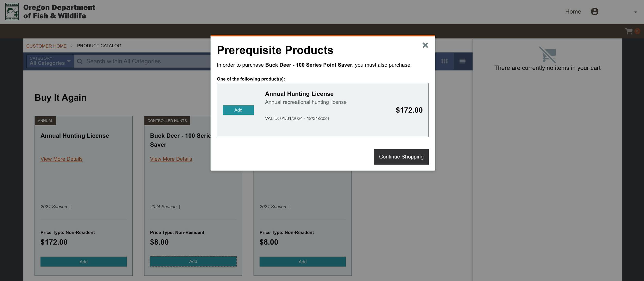Open the All Categories dropdown

[50, 61]
